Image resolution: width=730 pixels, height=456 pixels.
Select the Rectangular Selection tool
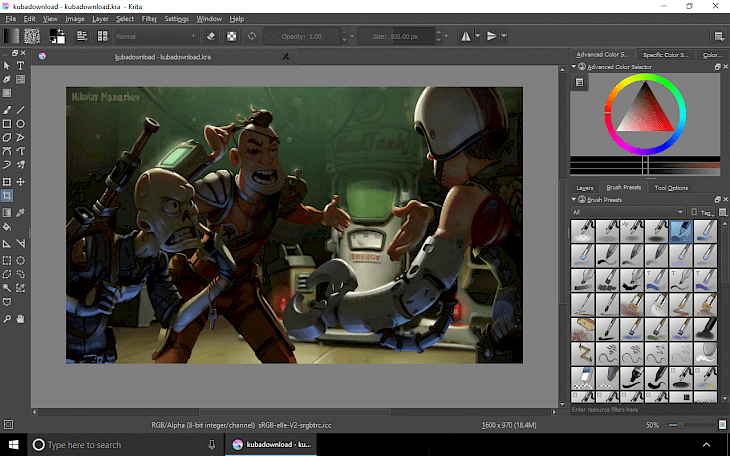tap(7, 261)
